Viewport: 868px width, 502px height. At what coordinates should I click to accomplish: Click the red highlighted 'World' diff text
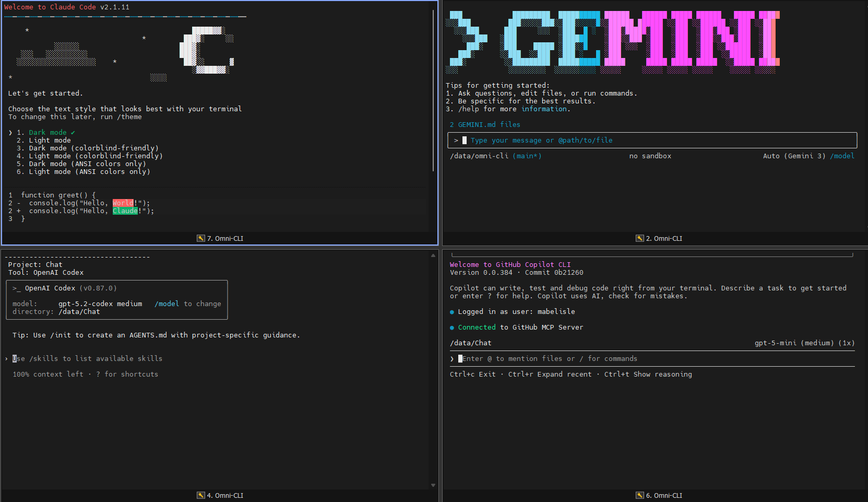[x=123, y=203]
